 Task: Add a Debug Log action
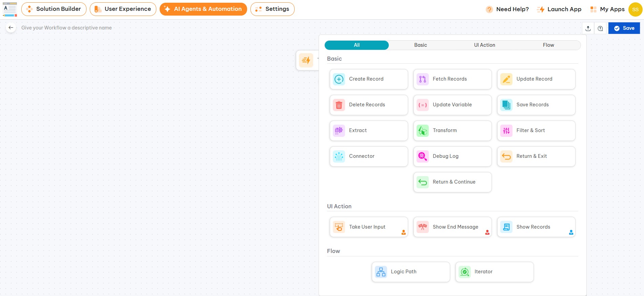(x=452, y=156)
